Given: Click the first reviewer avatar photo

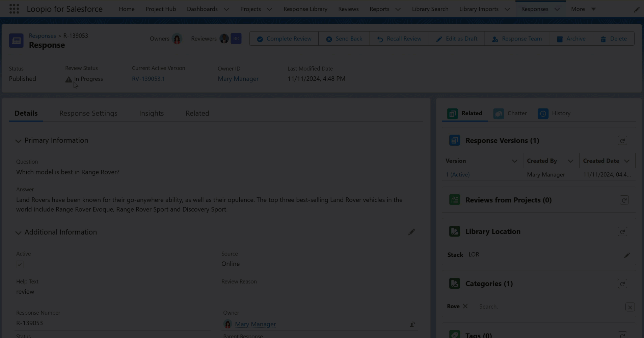Looking at the screenshot, I should [224, 39].
